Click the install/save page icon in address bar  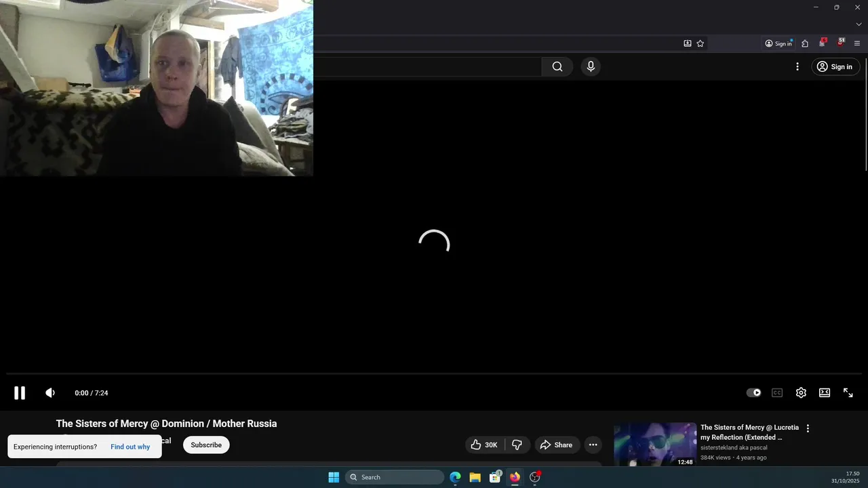(x=688, y=43)
